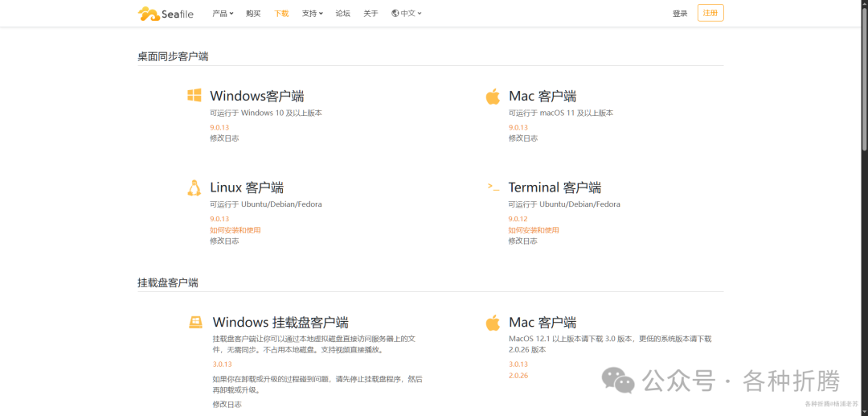Screen dimensions: 868x416
Task: Open the 购买 page from navigation
Action: tap(253, 14)
